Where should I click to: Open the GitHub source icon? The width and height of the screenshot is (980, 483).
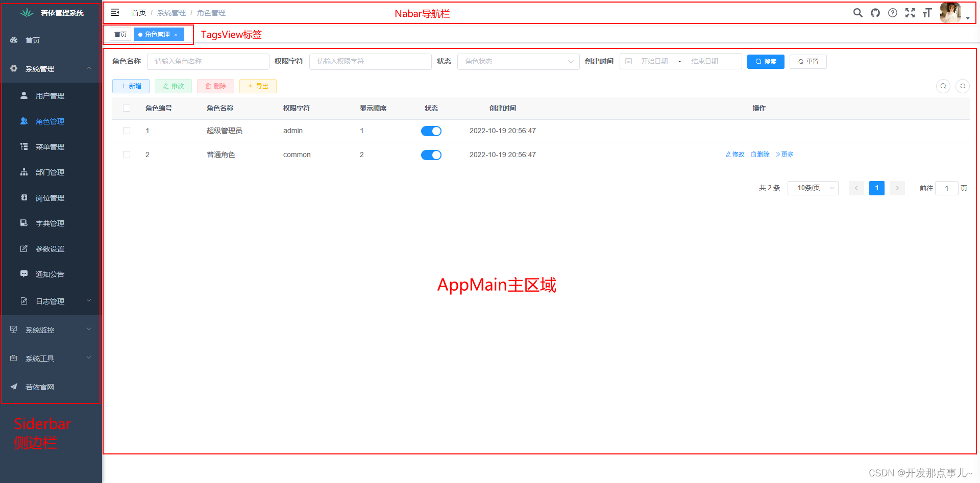875,13
